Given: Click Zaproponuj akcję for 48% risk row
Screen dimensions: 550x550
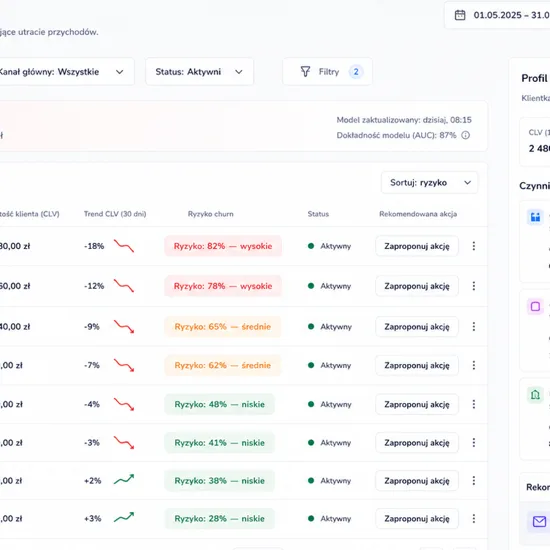Looking at the screenshot, I should [417, 404].
